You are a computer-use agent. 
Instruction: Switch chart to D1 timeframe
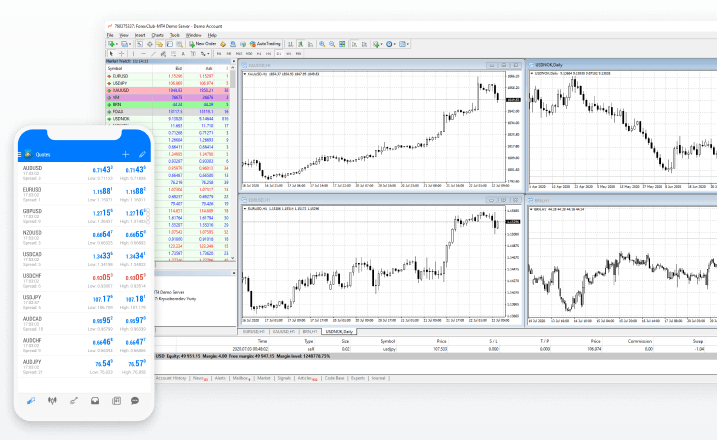pyautogui.click(x=278, y=54)
